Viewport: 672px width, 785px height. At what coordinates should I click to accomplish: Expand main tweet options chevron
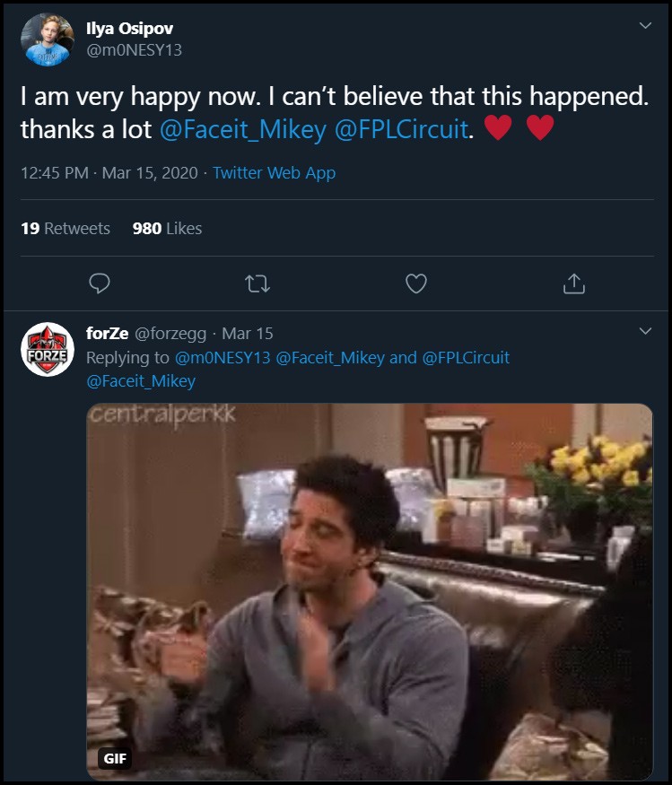pyautogui.click(x=645, y=26)
